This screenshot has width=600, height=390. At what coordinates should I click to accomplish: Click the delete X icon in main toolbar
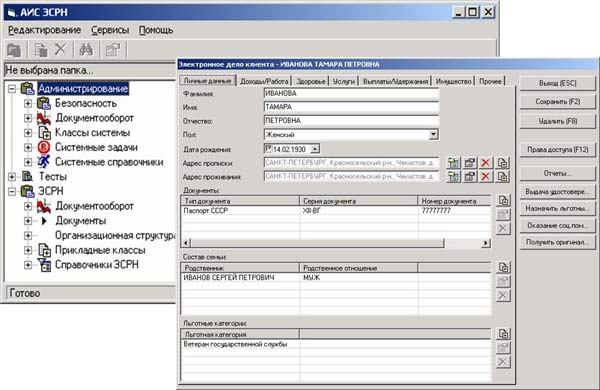(60, 49)
